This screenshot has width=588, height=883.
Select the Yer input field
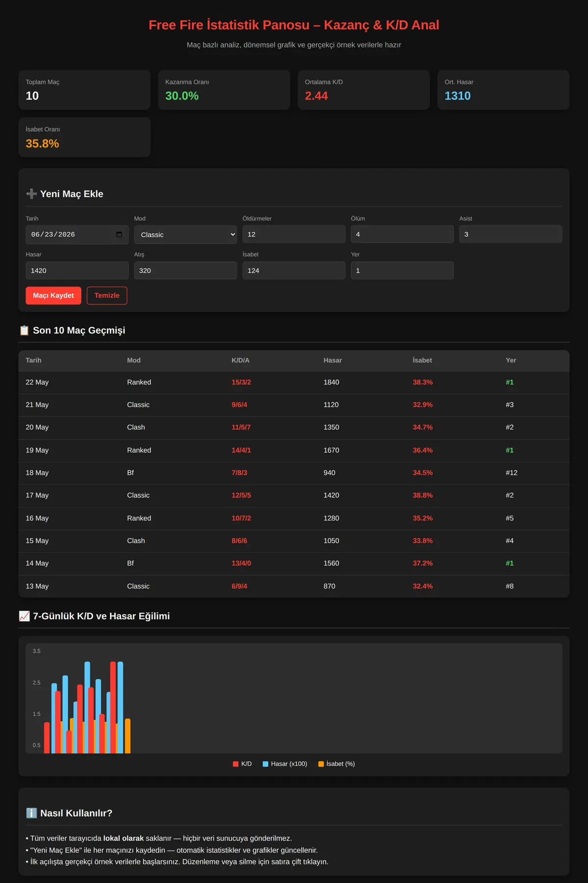[x=402, y=270]
